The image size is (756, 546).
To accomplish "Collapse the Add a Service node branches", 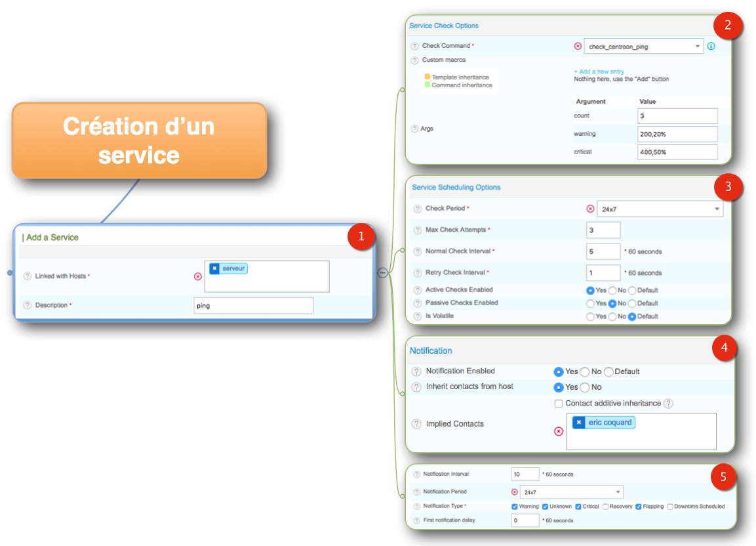I will click(x=382, y=272).
